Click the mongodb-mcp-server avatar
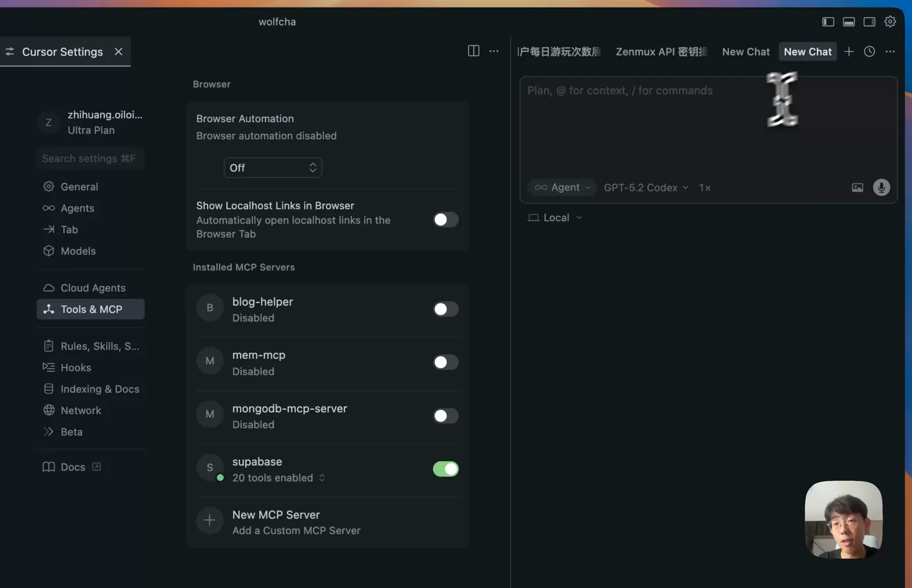The width and height of the screenshot is (912, 588). coord(210,414)
